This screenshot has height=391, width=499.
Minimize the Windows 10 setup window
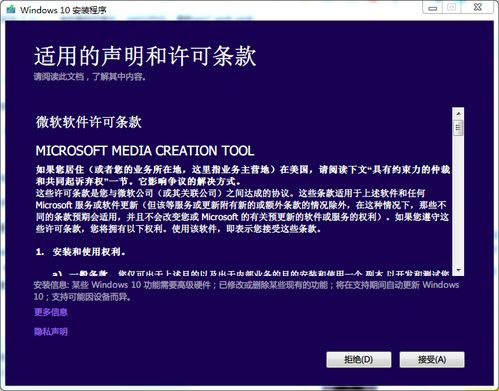pos(433,8)
